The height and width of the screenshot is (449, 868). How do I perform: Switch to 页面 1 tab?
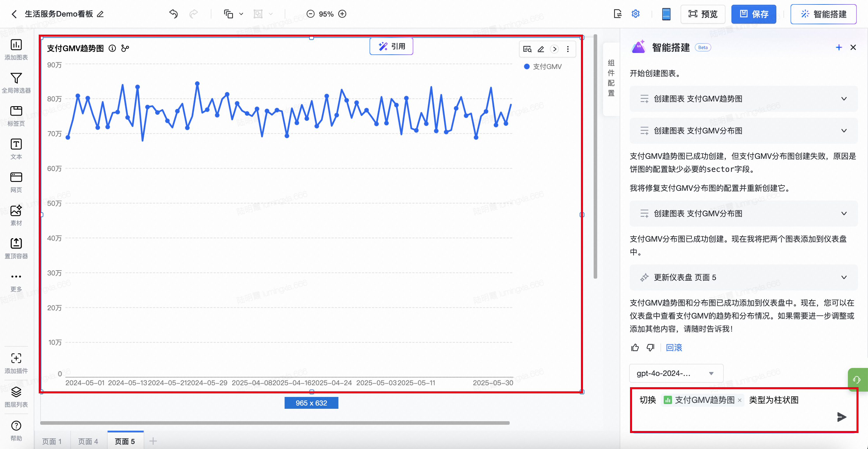52,441
